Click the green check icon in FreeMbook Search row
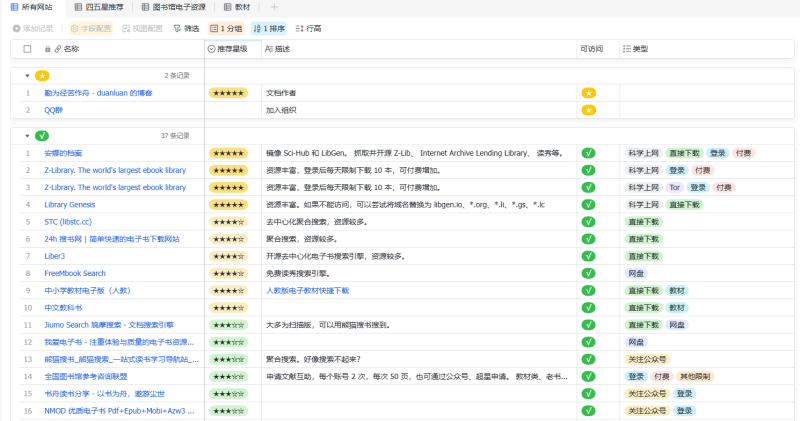The height and width of the screenshot is (421, 800). (588, 274)
